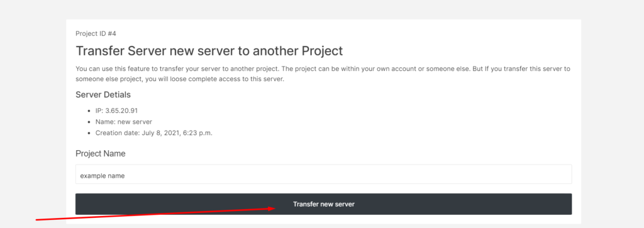
Task: Click the word 'Project' in the main heading
Action: coord(322,51)
